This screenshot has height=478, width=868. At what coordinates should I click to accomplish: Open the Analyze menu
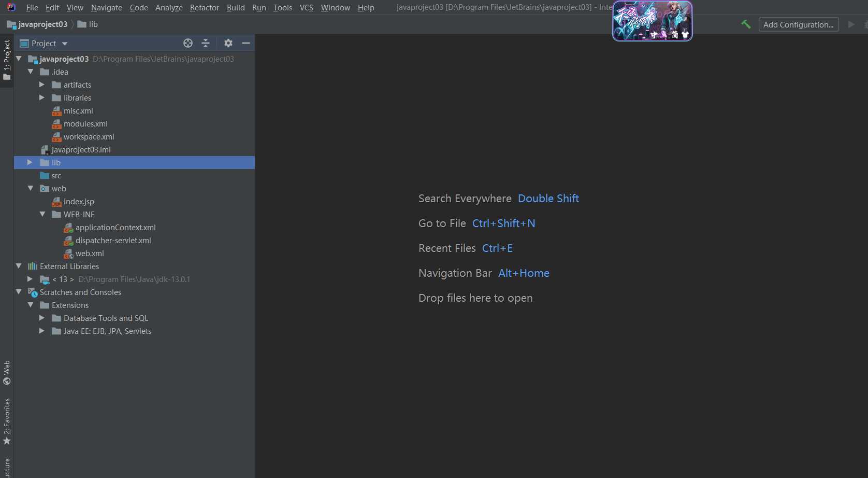pos(169,8)
